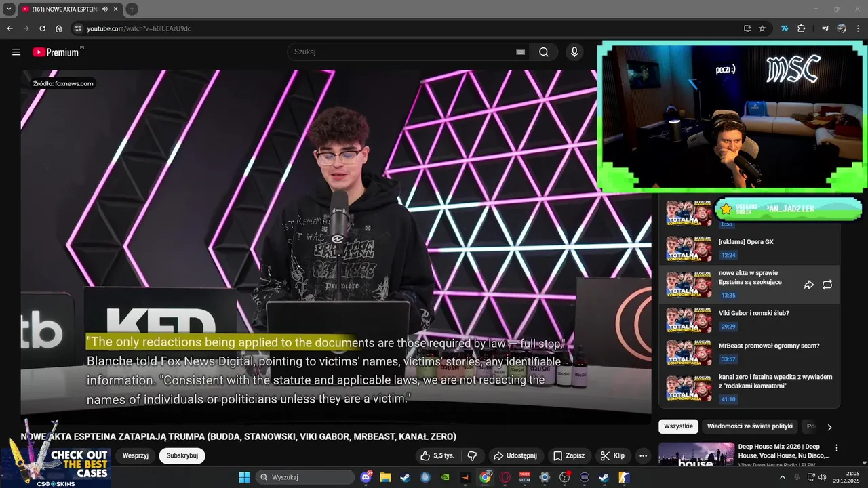The image size is (868, 488).
Task: Open Discord from the taskbar
Action: [x=367, y=477]
